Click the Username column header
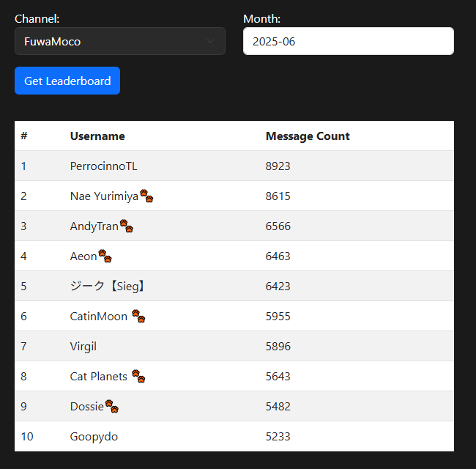Screen dimensions: 476x469 [x=97, y=136]
